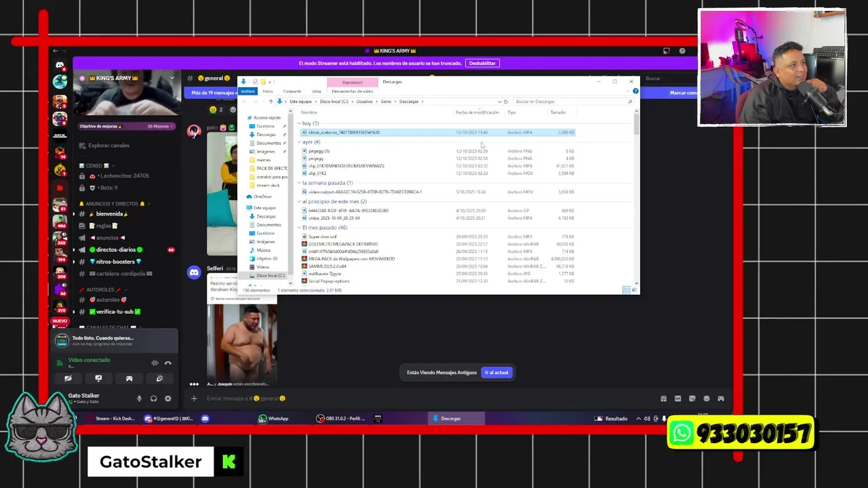Turn on camera in voice panel
Viewport: 868px width, 488px height.
pyautogui.click(x=68, y=378)
